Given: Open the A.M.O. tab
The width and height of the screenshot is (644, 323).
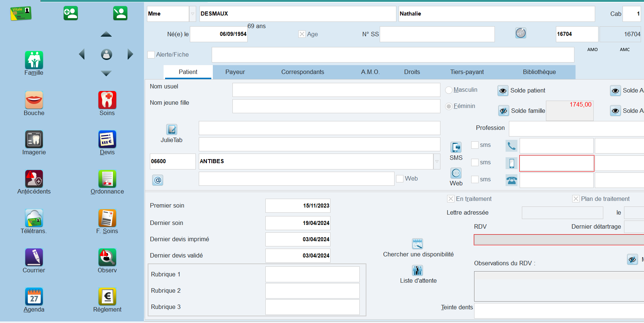Looking at the screenshot, I should tap(370, 72).
